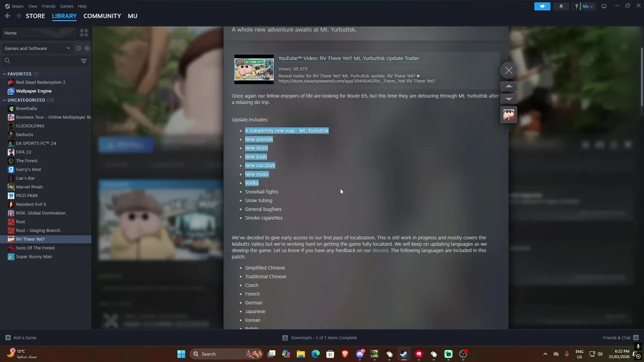
Task: Open the View menu
Action: point(33,6)
